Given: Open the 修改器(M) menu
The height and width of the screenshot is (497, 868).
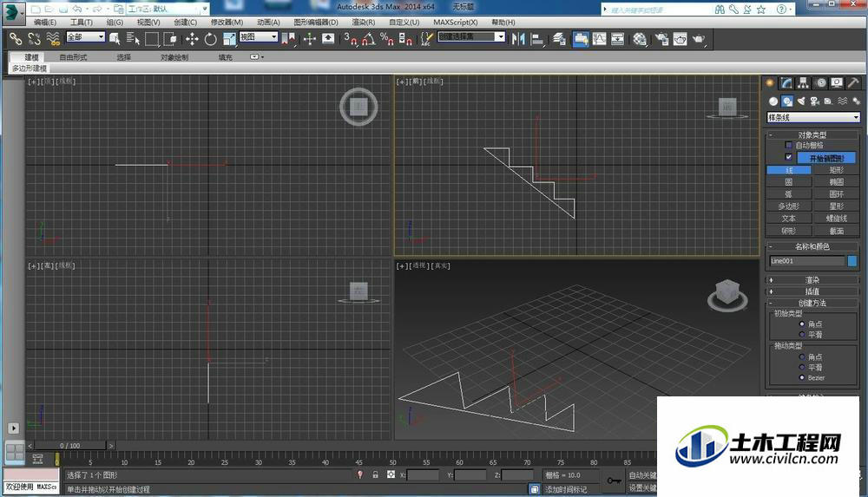Looking at the screenshot, I should click(227, 23).
